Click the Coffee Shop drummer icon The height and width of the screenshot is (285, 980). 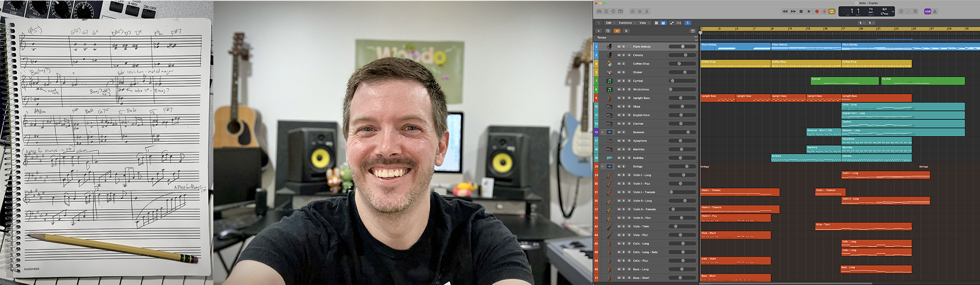click(x=609, y=64)
